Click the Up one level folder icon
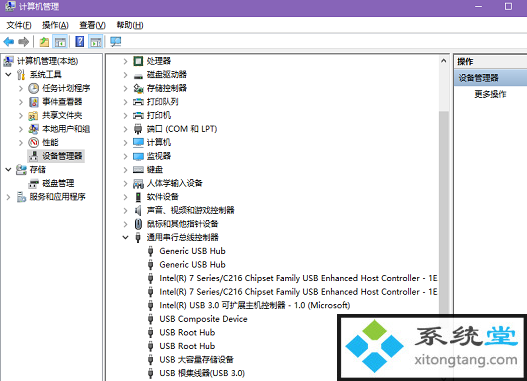Screen dimensions: 527x381 click(x=44, y=42)
